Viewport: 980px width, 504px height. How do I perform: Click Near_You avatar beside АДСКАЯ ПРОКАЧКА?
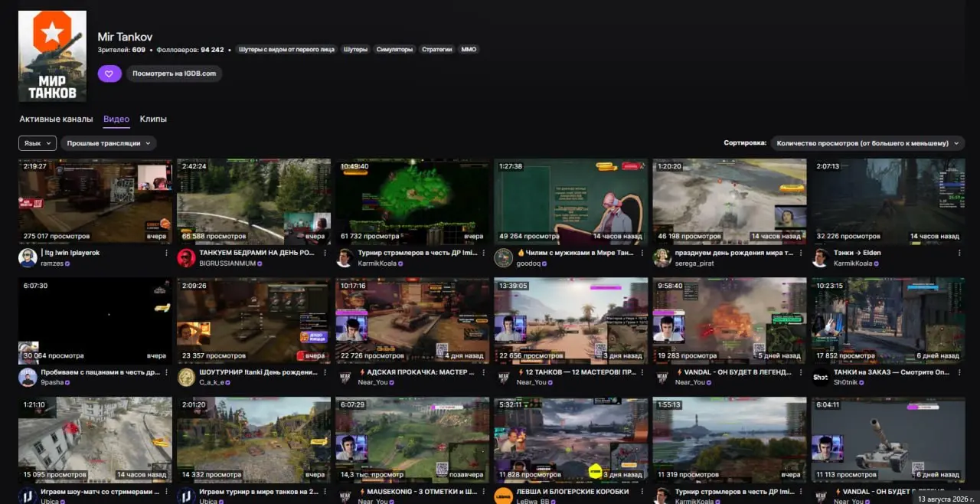tap(345, 377)
